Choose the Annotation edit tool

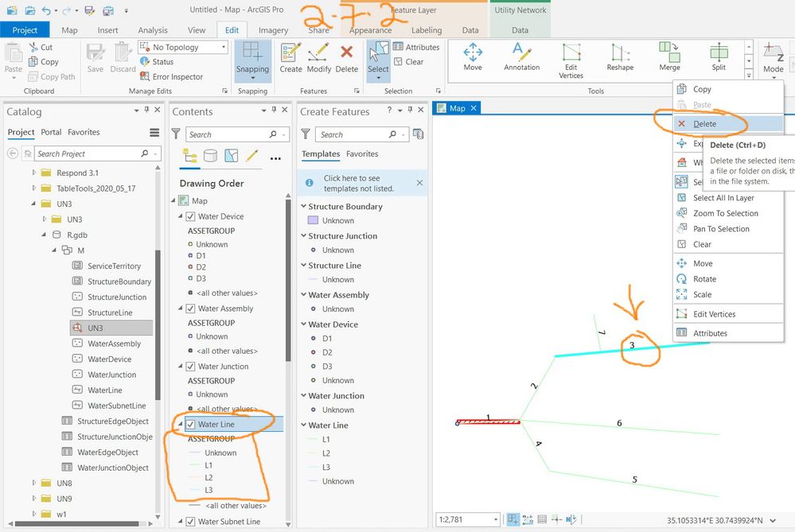pos(522,56)
